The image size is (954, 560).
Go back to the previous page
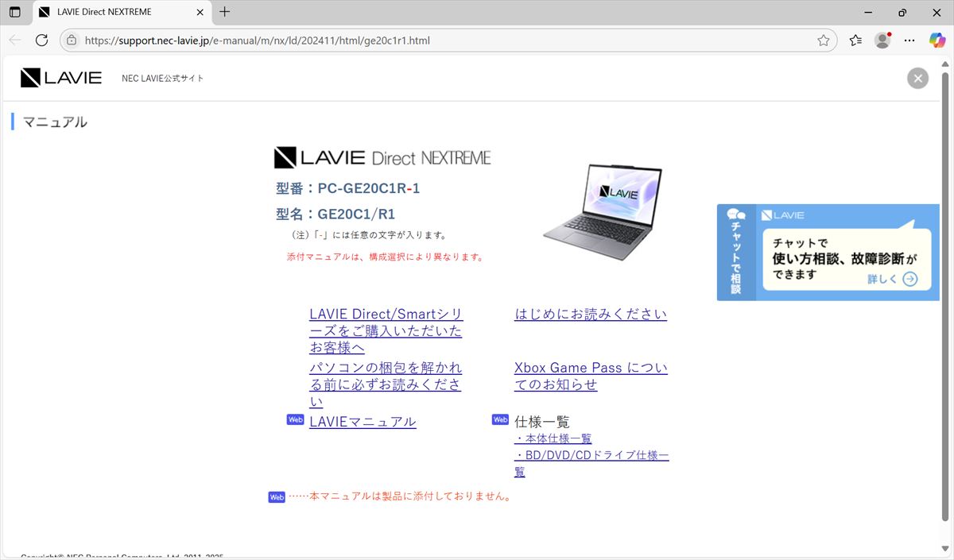tap(15, 40)
